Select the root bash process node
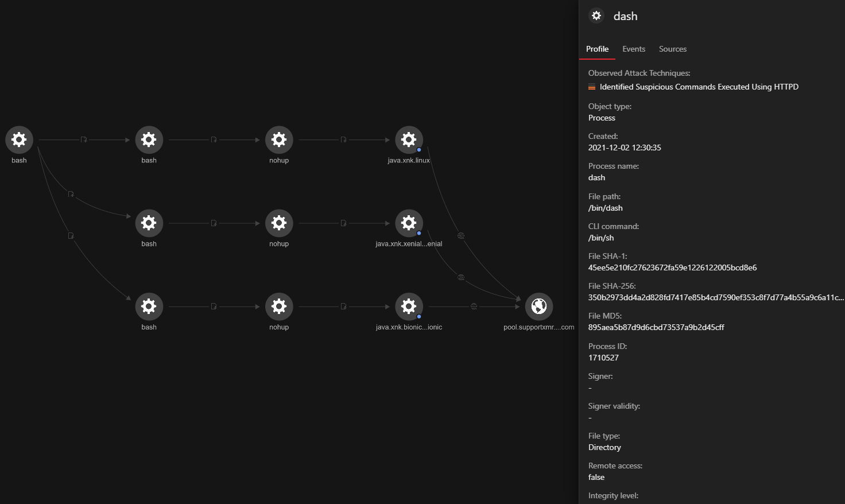Image resolution: width=845 pixels, height=504 pixels. (19, 139)
